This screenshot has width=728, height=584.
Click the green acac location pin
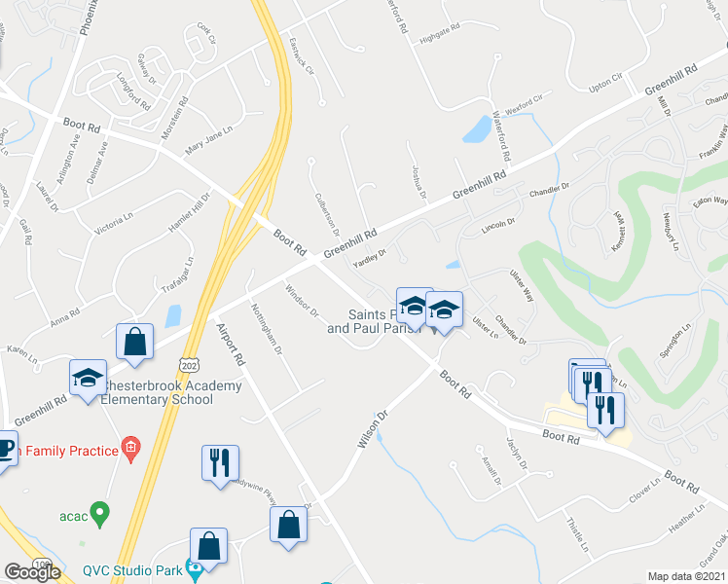pos(100,515)
